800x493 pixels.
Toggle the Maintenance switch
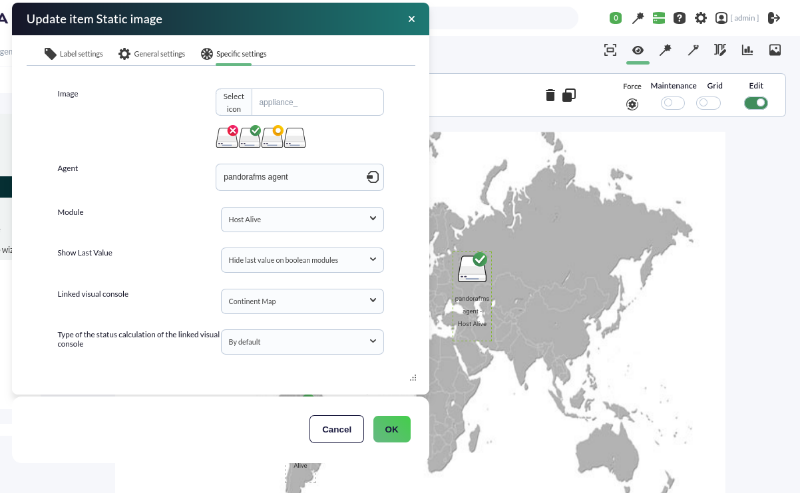point(672,103)
